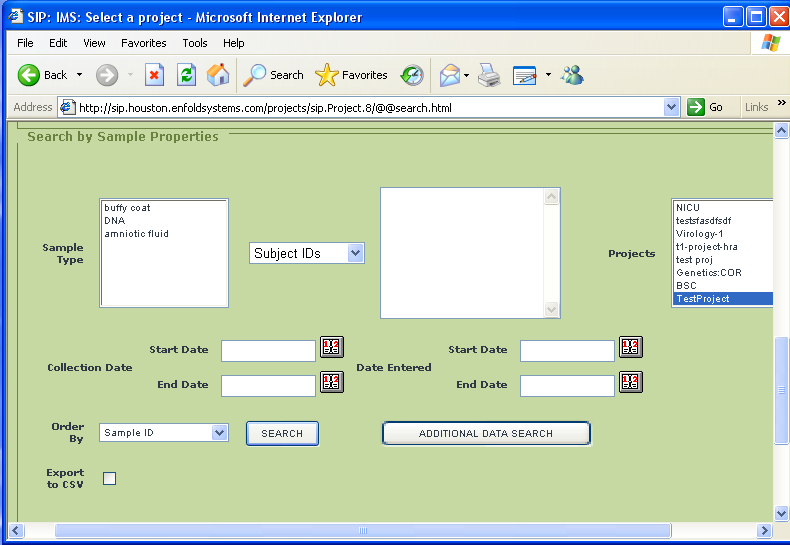
Task: Click the SEARCH button
Action: click(282, 433)
